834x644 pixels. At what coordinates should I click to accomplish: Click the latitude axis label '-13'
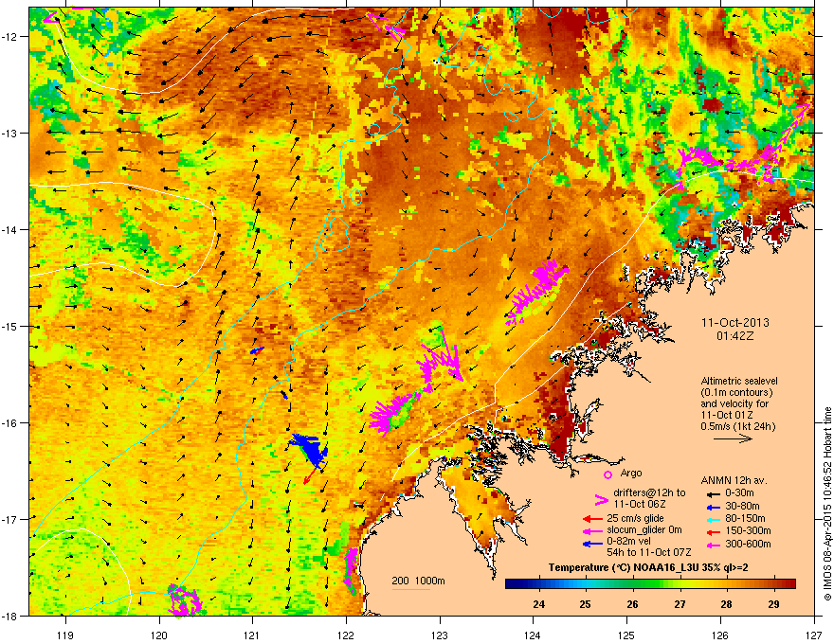tap(9, 133)
